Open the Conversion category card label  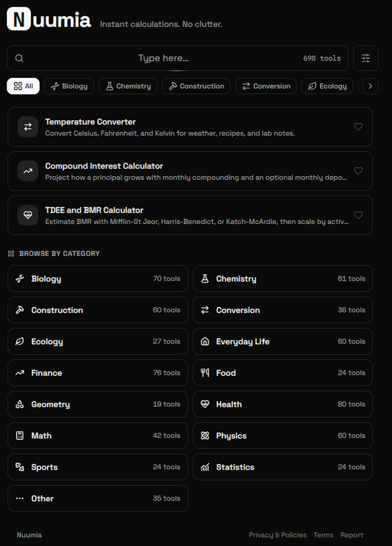coord(238,310)
